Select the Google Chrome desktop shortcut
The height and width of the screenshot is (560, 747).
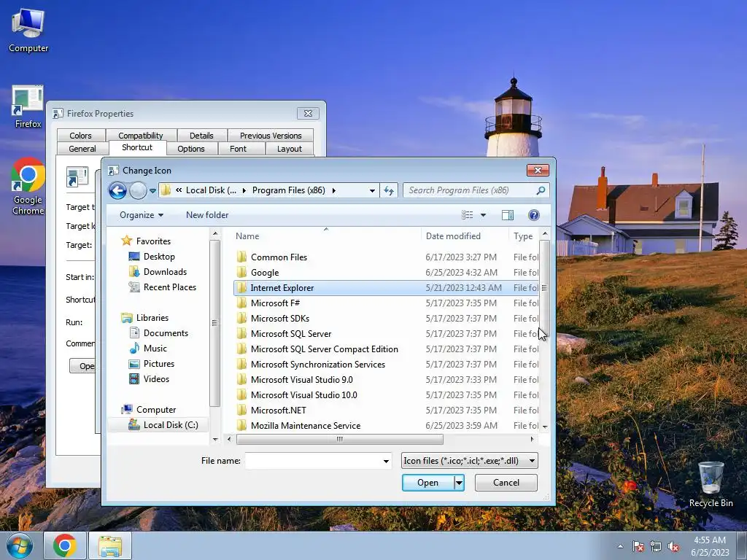[x=28, y=186]
